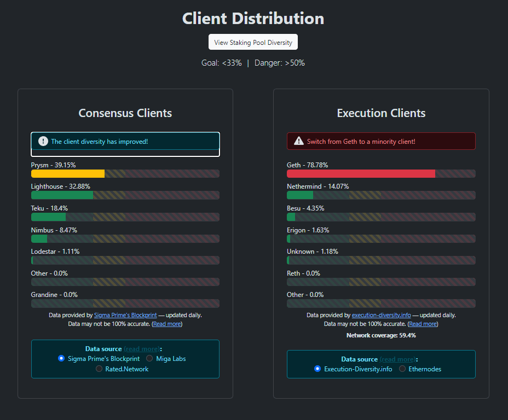The height and width of the screenshot is (420, 508).
Task: Click the 'Geth - 78.78%' label
Action: pyautogui.click(x=308, y=165)
